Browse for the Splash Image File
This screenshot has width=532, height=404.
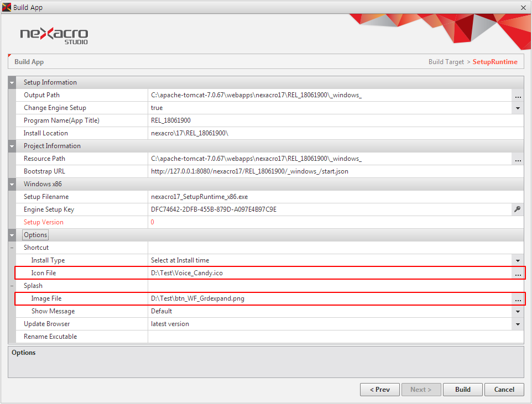(518, 299)
